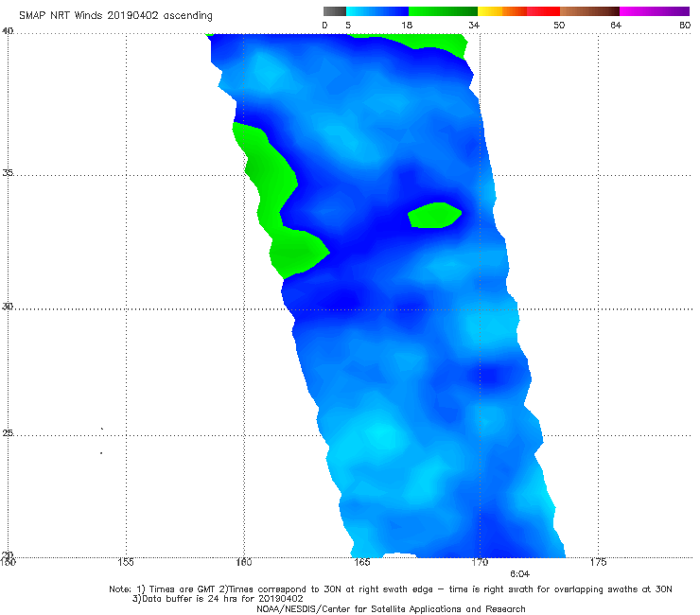Click the latitude label '40'

8,30
